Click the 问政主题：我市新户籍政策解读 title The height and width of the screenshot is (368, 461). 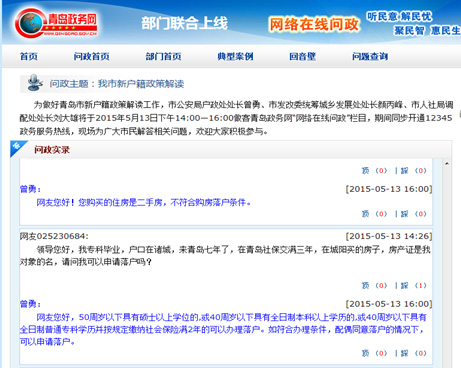(x=117, y=83)
